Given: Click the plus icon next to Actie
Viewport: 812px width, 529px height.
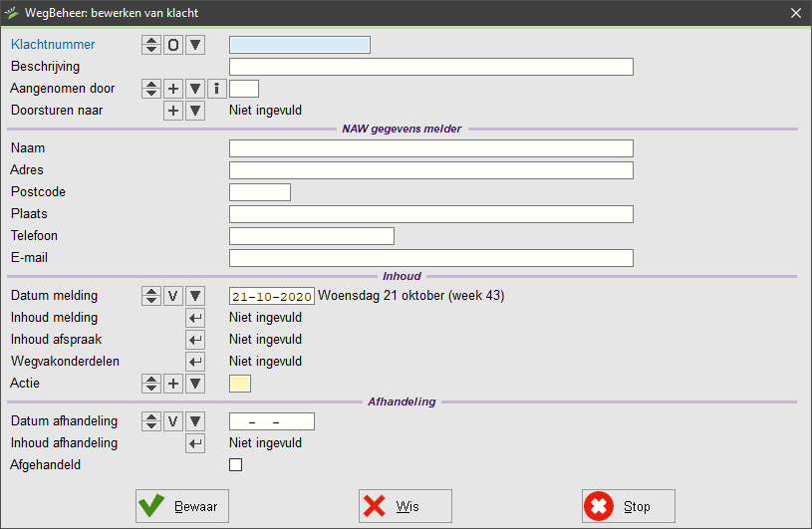Looking at the screenshot, I should pyautogui.click(x=173, y=384).
